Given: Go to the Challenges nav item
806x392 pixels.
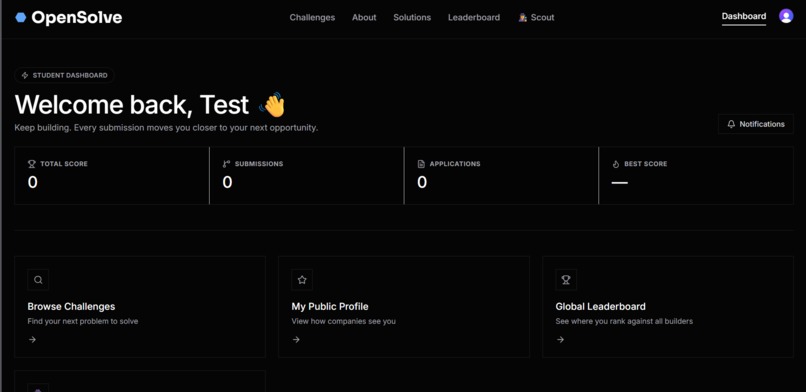Looking at the screenshot, I should pyautogui.click(x=312, y=17).
